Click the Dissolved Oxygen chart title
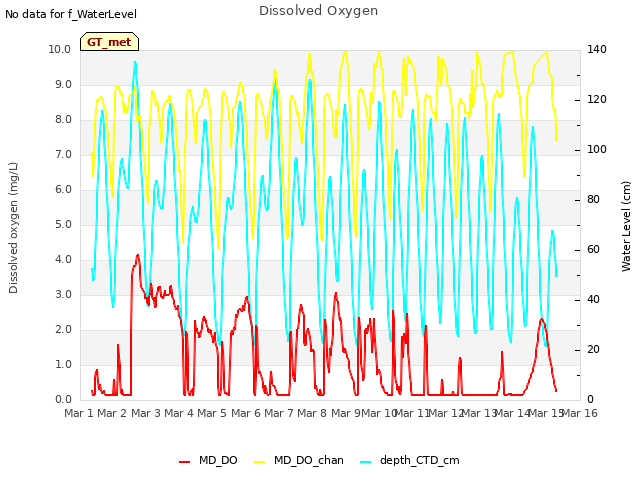Screen dimensions: 640x480 (x=318, y=11)
